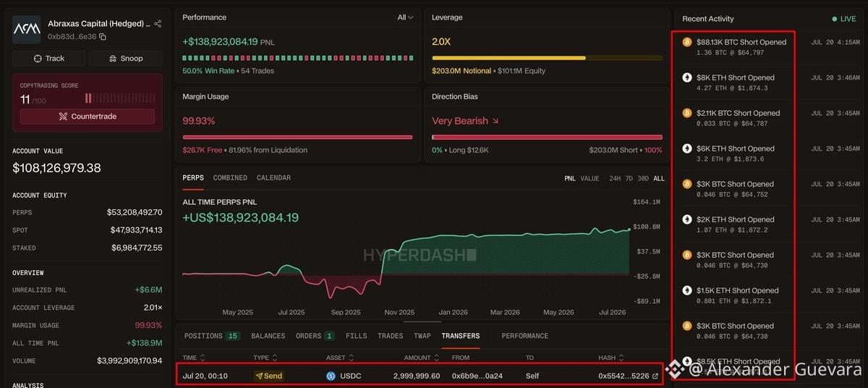Click the USDC coin icon in transfers row
The width and height of the screenshot is (868, 388).
pyautogui.click(x=331, y=376)
